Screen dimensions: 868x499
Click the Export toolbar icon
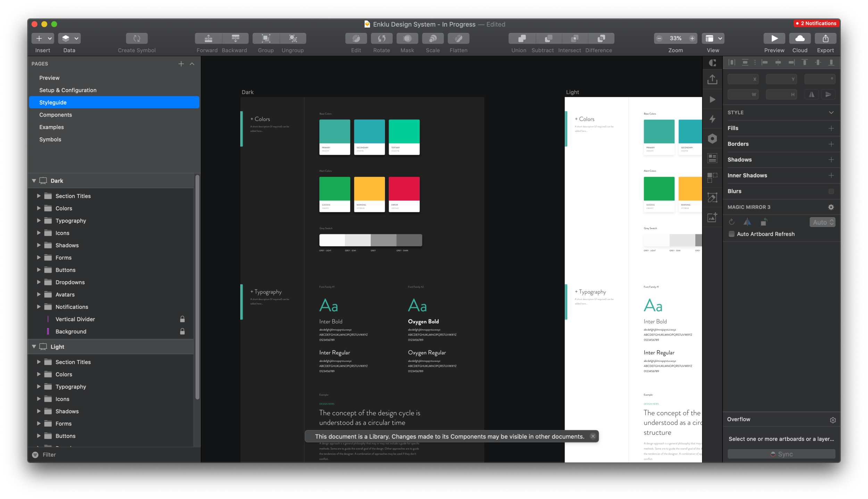(825, 39)
